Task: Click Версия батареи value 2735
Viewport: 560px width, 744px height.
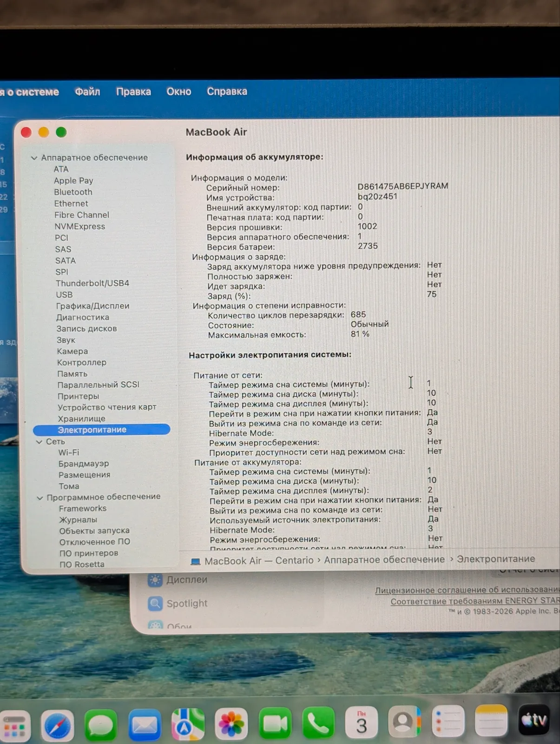Action: tap(368, 246)
